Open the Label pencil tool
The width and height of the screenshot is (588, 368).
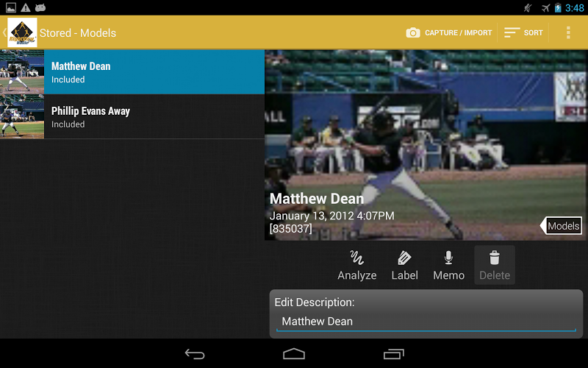pyautogui.click(x=404, y=258)
